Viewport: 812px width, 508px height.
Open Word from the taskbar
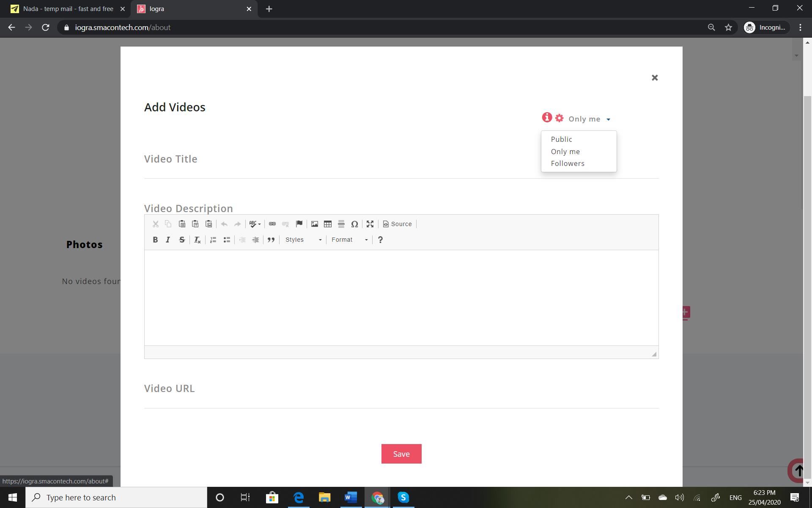pyautogui.click(x=351, y=497)
